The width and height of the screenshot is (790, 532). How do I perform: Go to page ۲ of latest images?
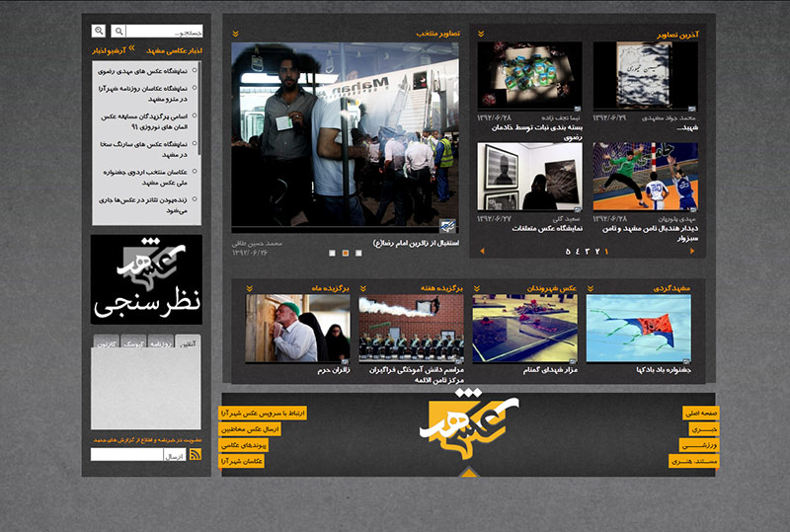(597, 252)
